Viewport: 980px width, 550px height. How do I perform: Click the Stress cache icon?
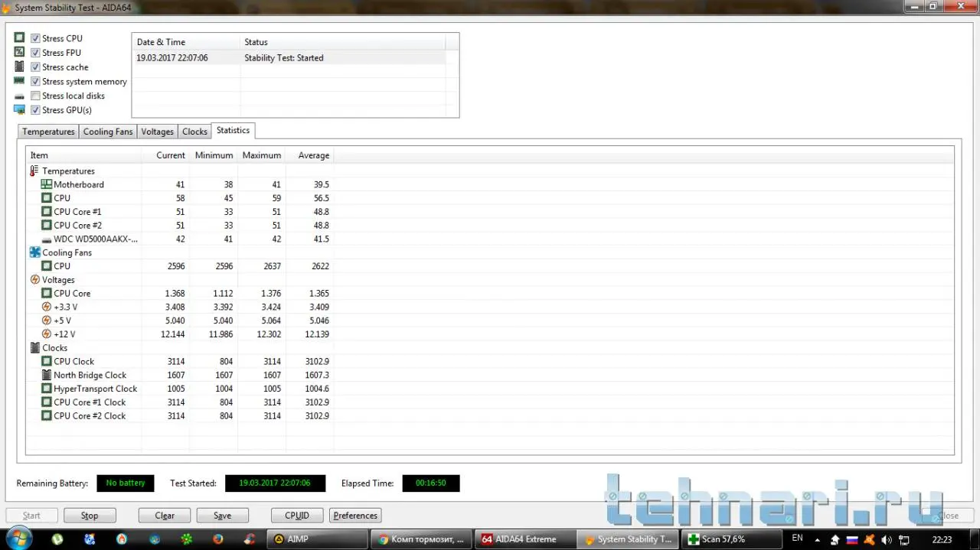click(x=19, y=67)
